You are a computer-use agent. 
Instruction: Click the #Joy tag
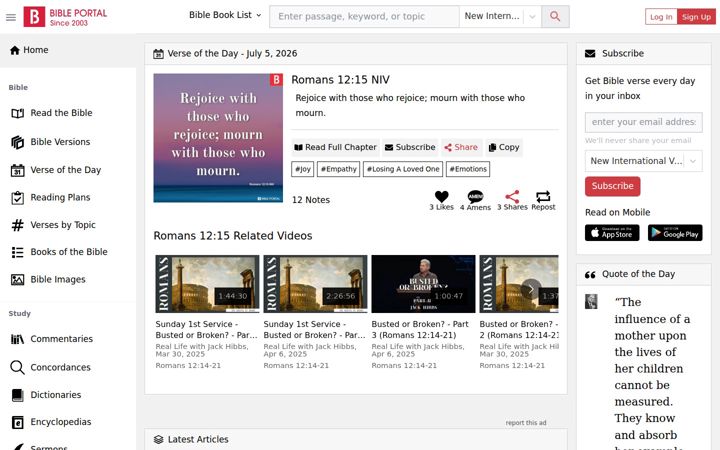coord(303,169)
